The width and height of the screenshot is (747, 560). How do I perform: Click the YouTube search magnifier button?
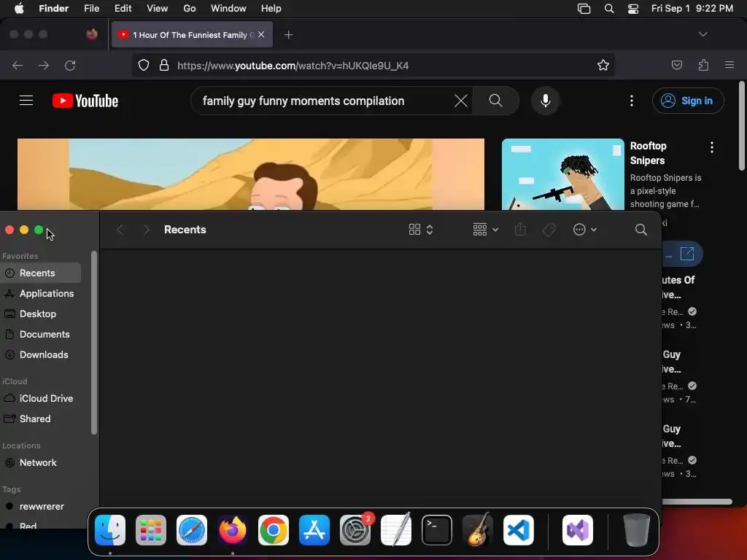(496, 101)
